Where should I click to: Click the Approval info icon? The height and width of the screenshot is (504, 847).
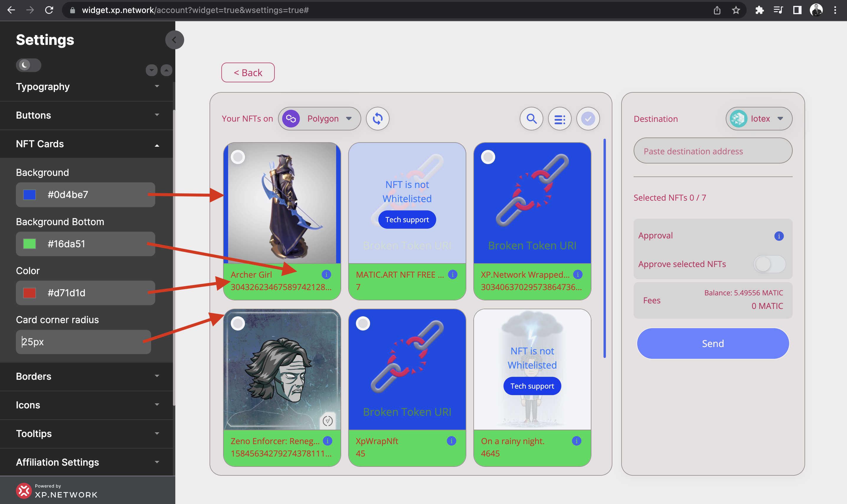(779, 236)
